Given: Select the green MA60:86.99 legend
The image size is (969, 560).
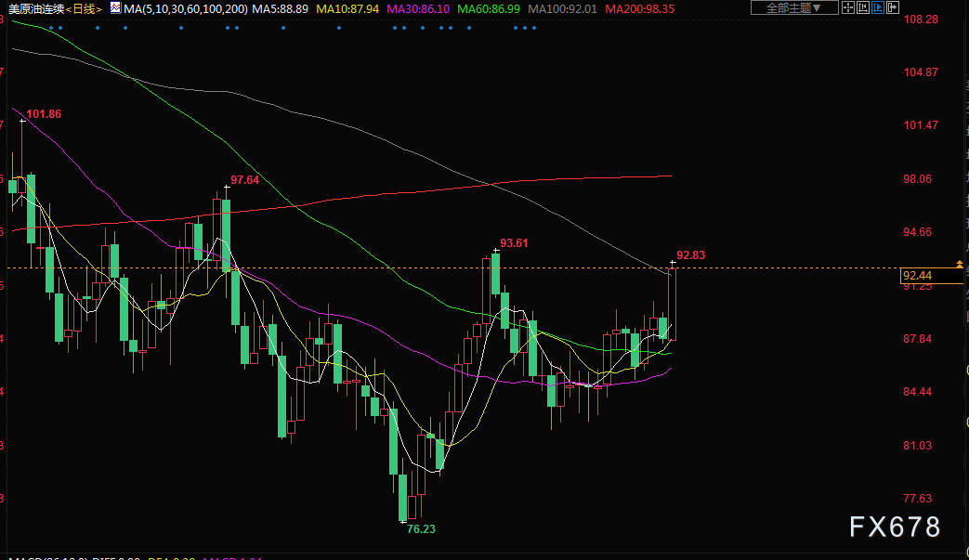Looking at the screenshot, I should click(x=488, y=8).
